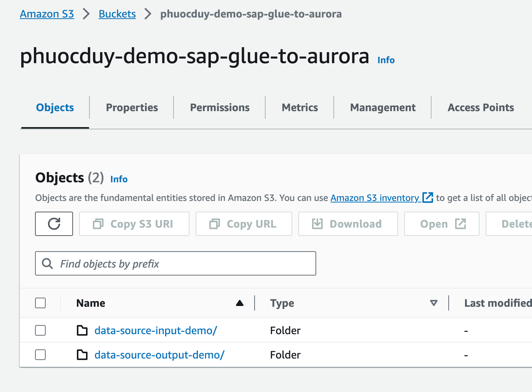Click Info link beside Objects heading

coord(119,179)
